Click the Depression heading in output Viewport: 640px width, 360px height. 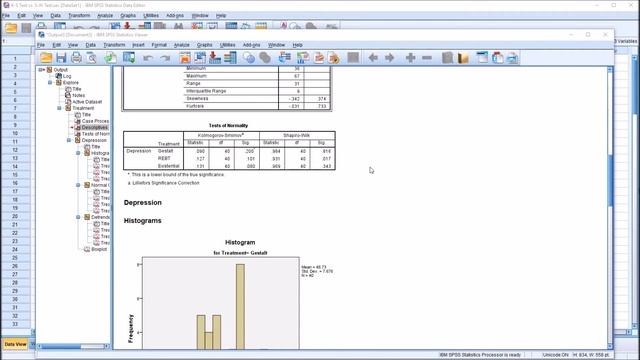coord(142,202)
